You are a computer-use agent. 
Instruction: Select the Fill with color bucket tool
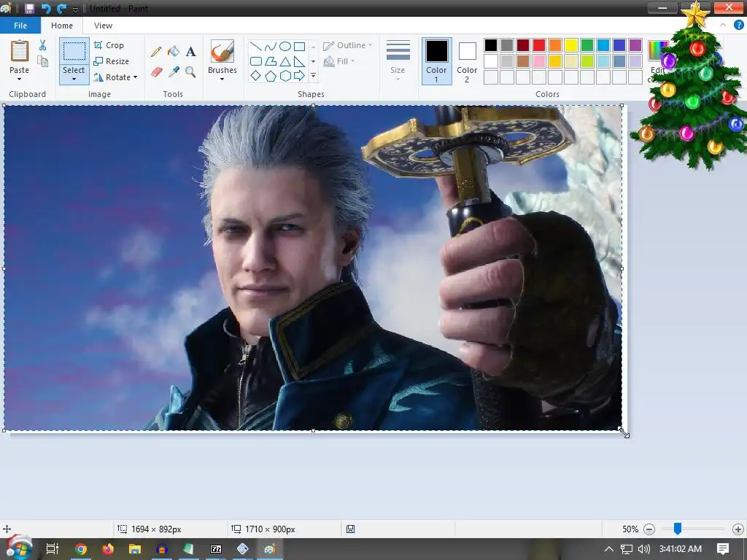click(x=174, y=52)
